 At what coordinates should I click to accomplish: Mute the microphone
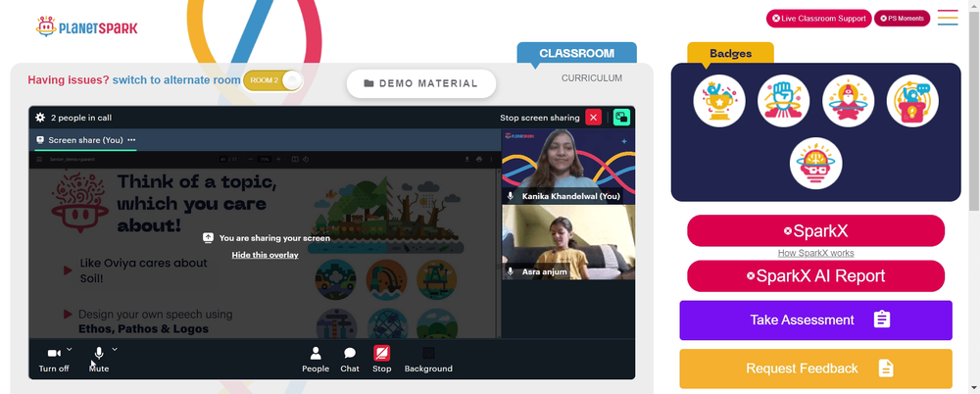(99, 360)
